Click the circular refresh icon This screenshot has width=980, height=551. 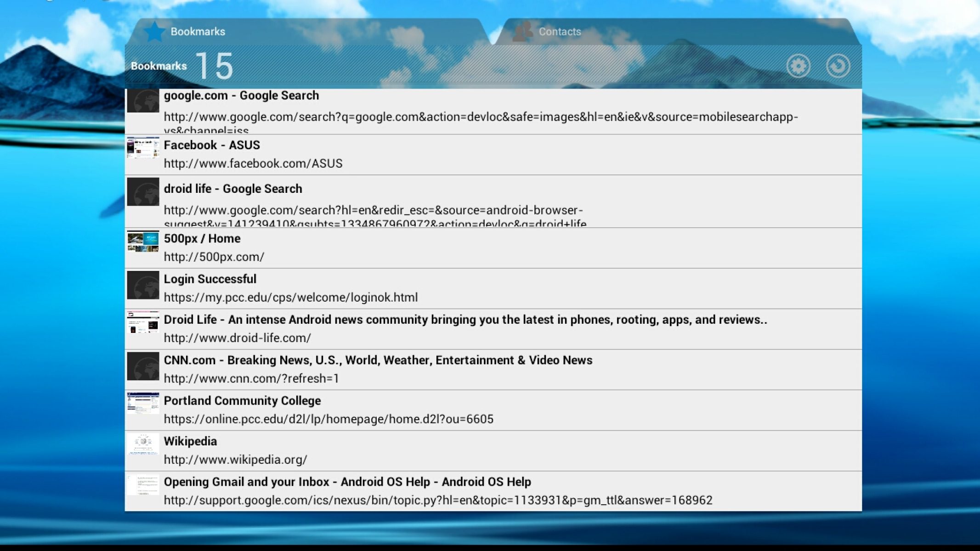[838, 66]
